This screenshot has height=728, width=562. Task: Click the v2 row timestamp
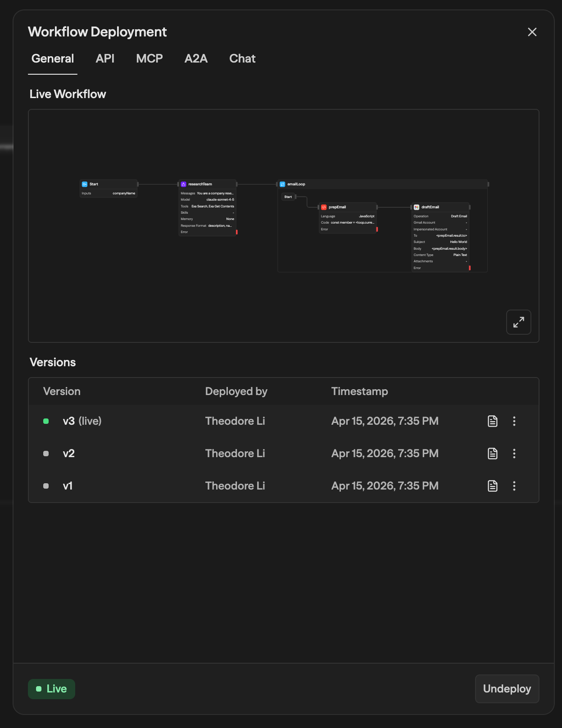(385, 454)
